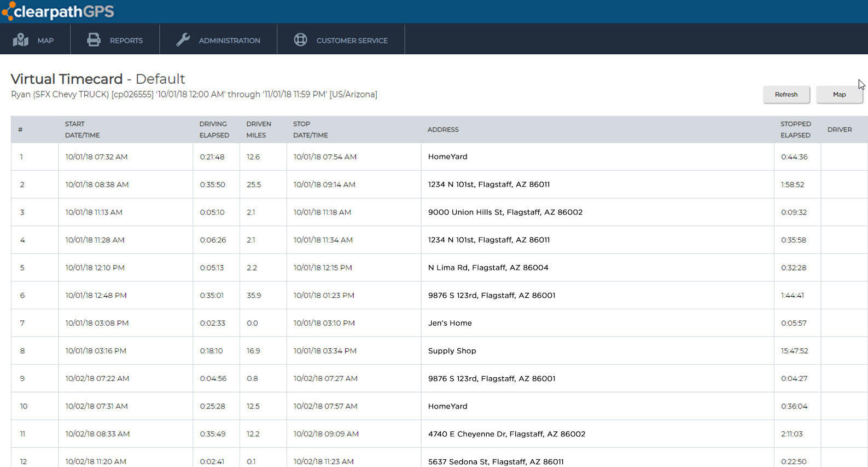
Task: Click the Driver column header
Action: [840, 130]
